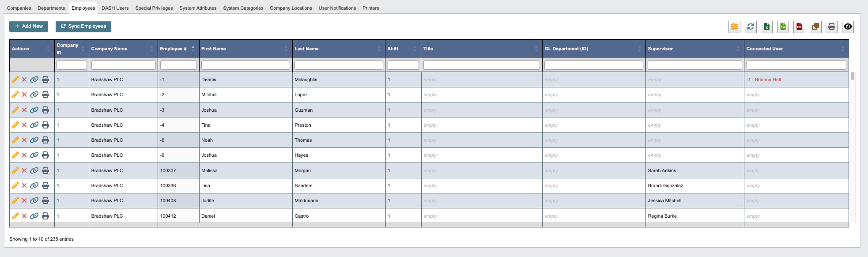Select the supervisor cell Sarah Adkins
868x257 pixels.
pyautogui.click(x=694, y=170)
